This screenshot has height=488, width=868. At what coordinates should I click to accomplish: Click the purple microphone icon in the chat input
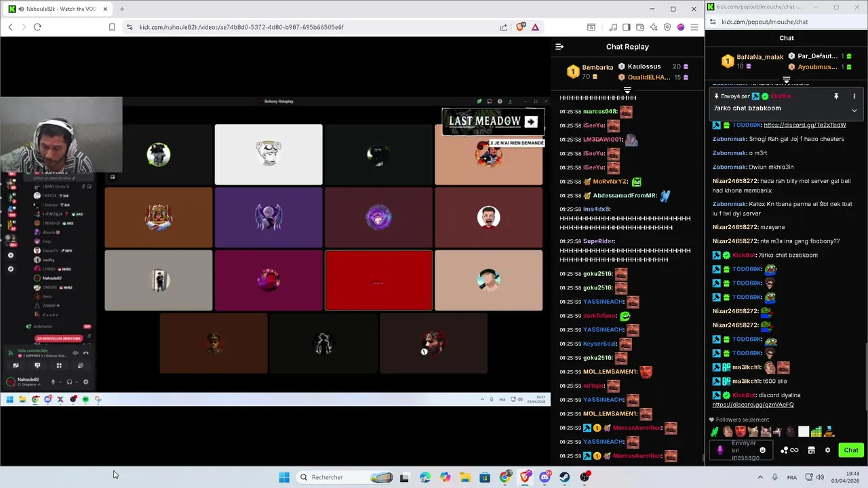(x=720, y=450)
